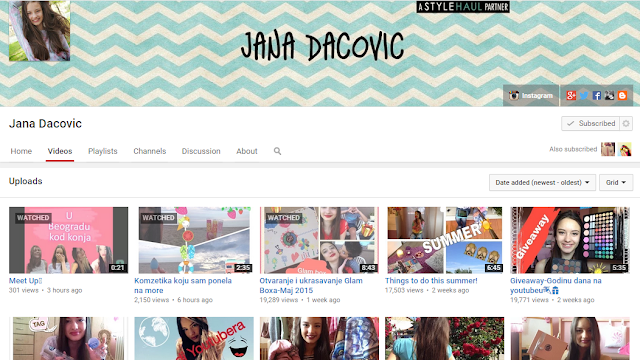Open the TAG video thumbnail
Viewport: 640px width, 360px height.
coord(69,338)
